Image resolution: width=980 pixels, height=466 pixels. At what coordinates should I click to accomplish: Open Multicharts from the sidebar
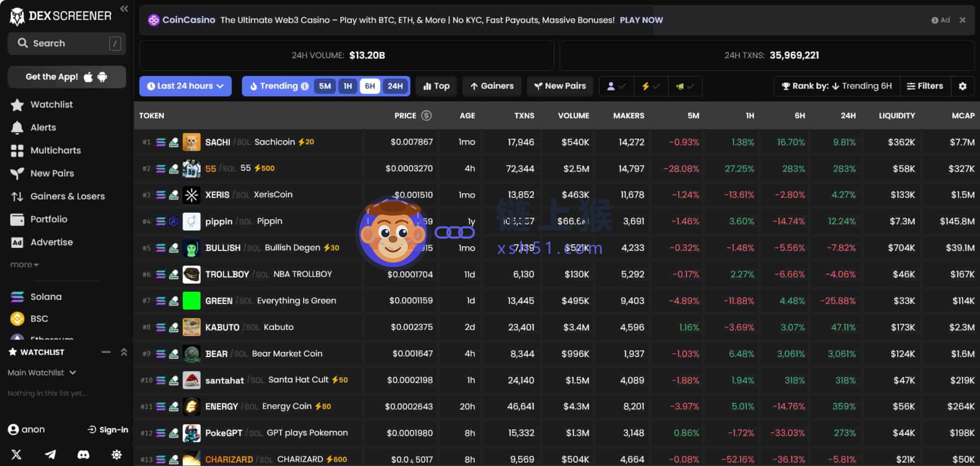[46, 150]
